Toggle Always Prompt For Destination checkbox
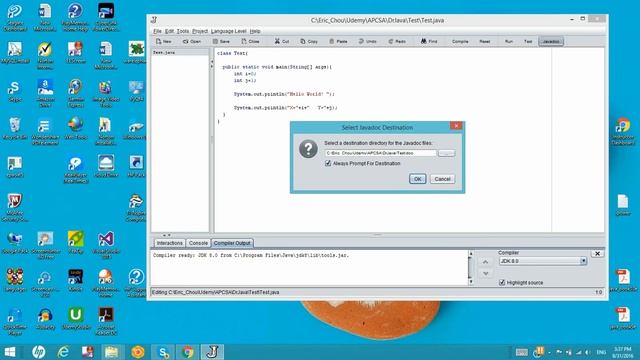This screenshot has height=360, width=640. [x=328, y=163]
